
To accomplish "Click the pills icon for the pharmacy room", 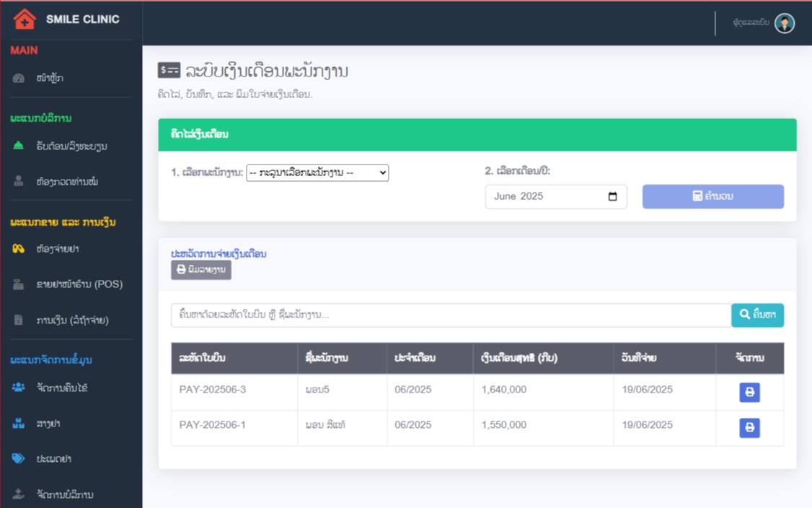I will [19, 249].
